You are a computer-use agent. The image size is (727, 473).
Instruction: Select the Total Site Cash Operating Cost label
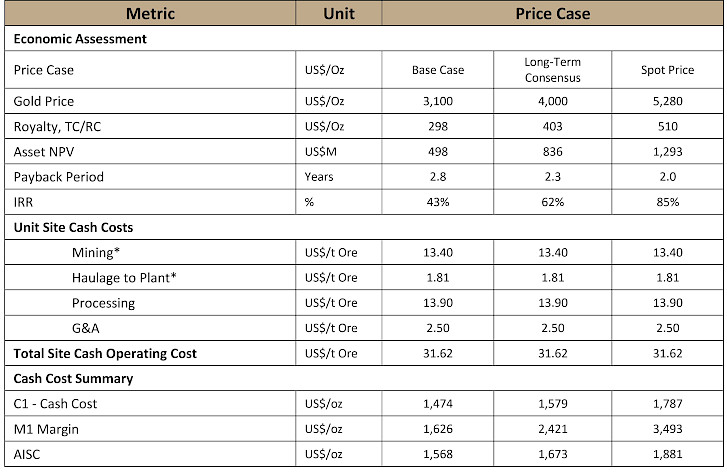[x=105, y=353]
